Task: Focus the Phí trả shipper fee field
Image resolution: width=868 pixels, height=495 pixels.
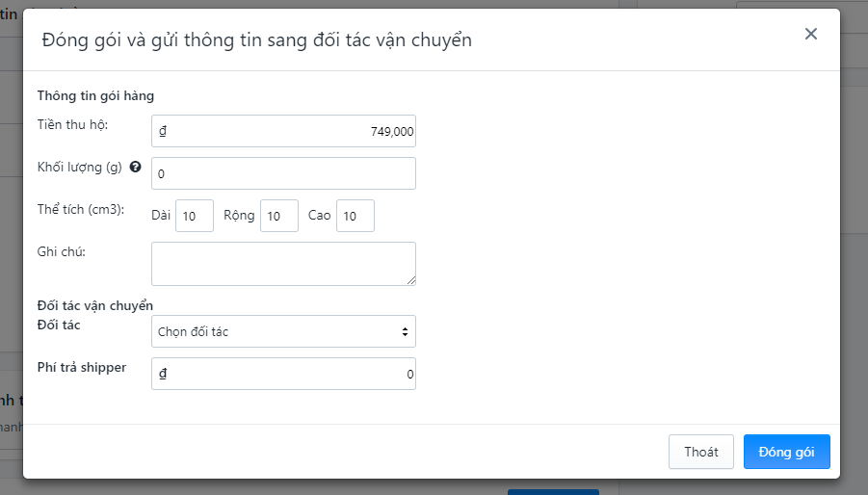Action: pos(283,374)
